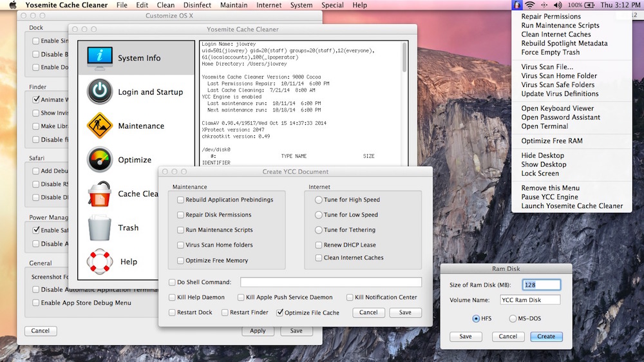Screen dimensions: 644x362
Task: Click the Maintenance construction worker icon
Action: (x=100, y=126)
